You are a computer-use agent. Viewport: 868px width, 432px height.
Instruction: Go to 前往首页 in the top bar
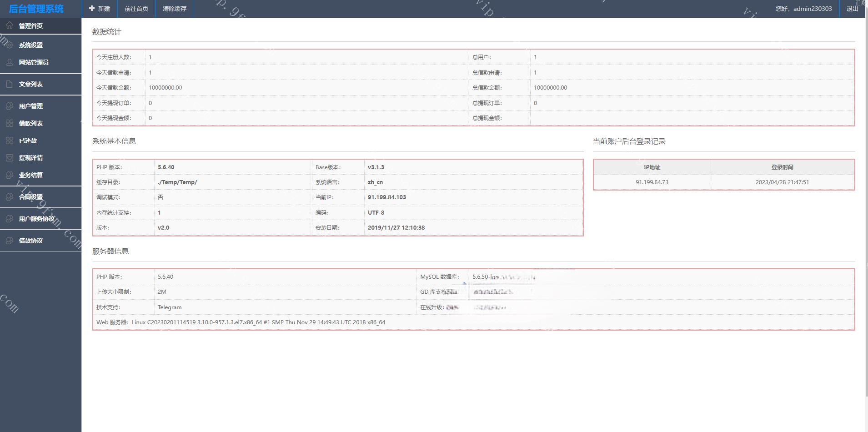136,9
